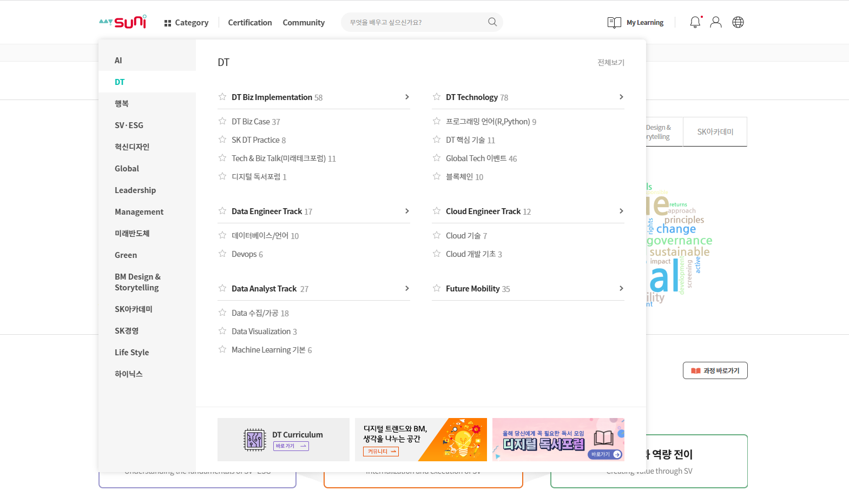Star the Devops channel
The height and width of the screenshot is (504, 849).
pyautogui.click(x=222, y=254)
